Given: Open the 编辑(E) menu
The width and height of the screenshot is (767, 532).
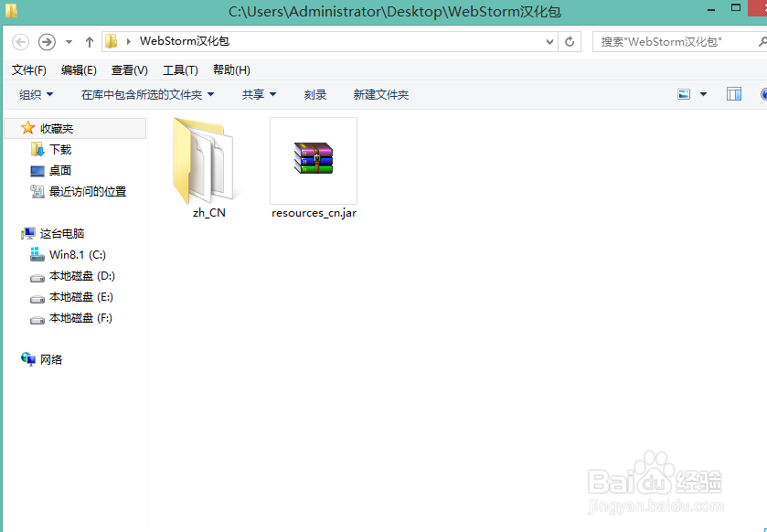Looking at the screenshot, I should click(x=79, y=70).
